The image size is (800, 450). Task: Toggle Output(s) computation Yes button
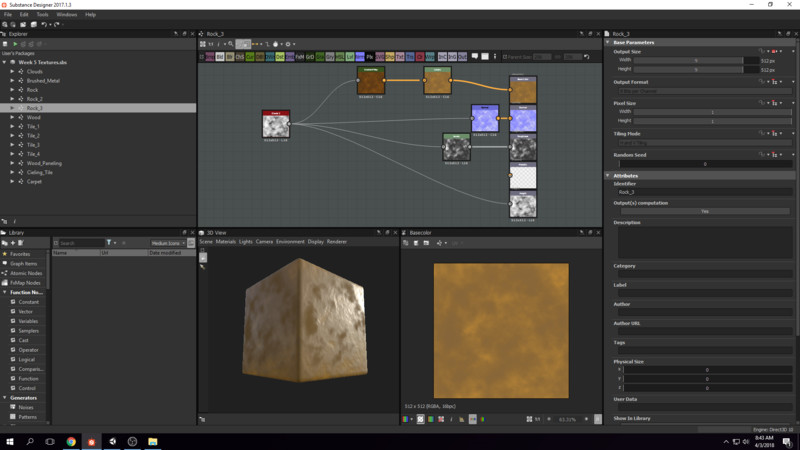(704, 211)
